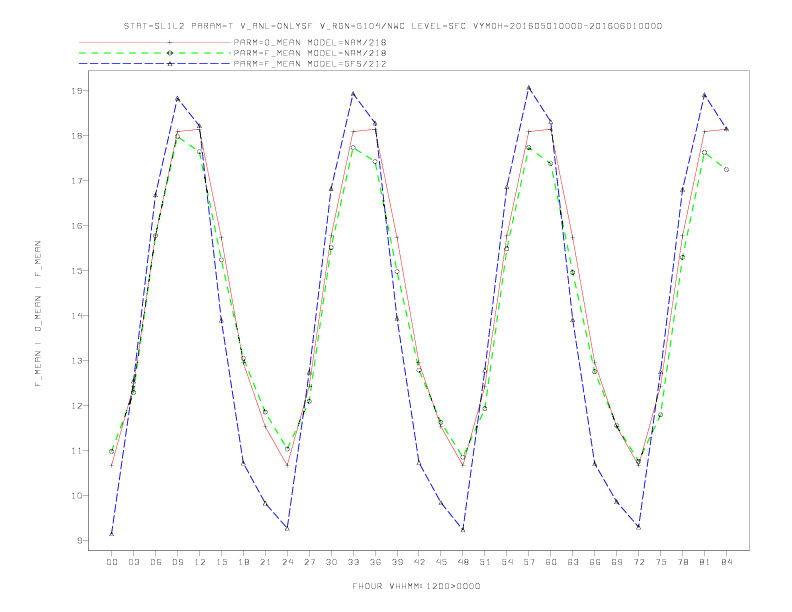
Task: Click the chart title starting STAT=SL1L2
Action: (392, 26)
